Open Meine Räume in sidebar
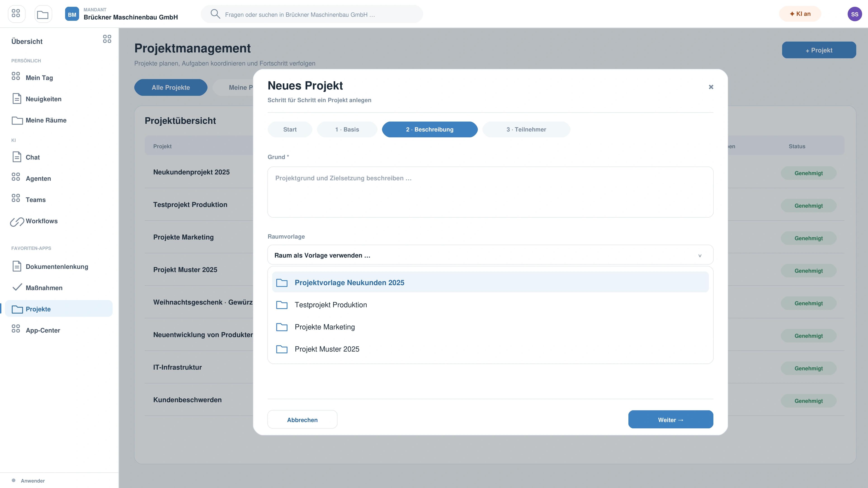 [x=59, y=120]
